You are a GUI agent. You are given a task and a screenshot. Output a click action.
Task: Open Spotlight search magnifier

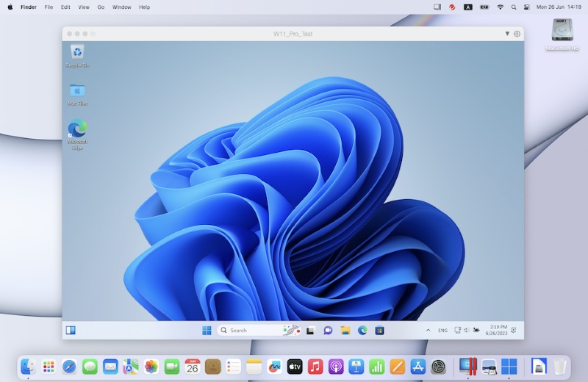point(514,7)
